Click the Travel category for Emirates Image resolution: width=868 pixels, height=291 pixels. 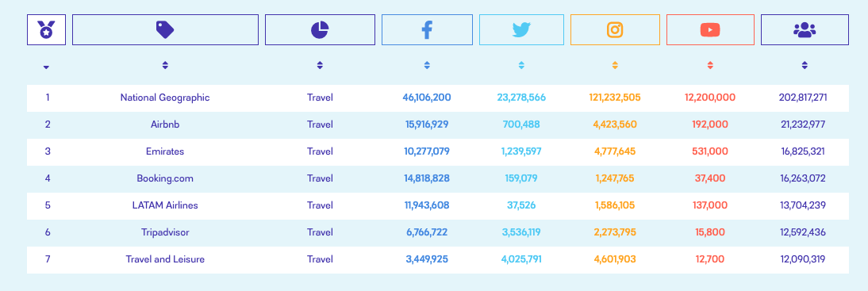coord(320,151)
